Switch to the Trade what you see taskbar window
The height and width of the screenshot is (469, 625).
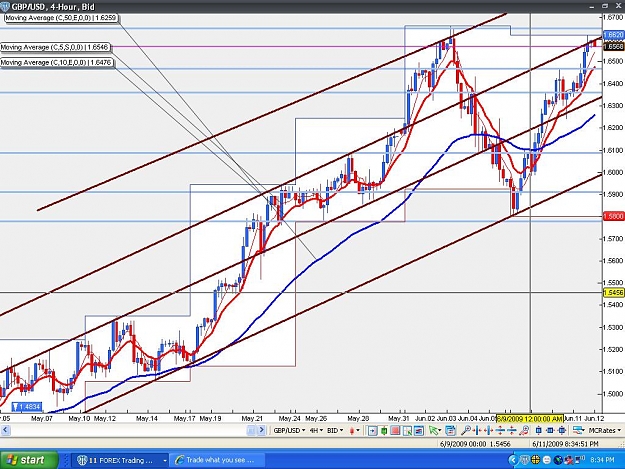[217, 461]
